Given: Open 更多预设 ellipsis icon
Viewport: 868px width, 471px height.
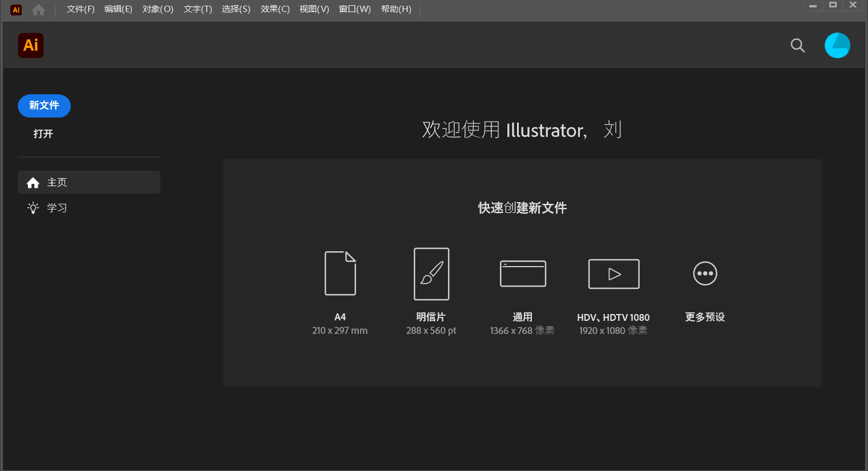Looking at the screenshot, I should click(705, 273).
